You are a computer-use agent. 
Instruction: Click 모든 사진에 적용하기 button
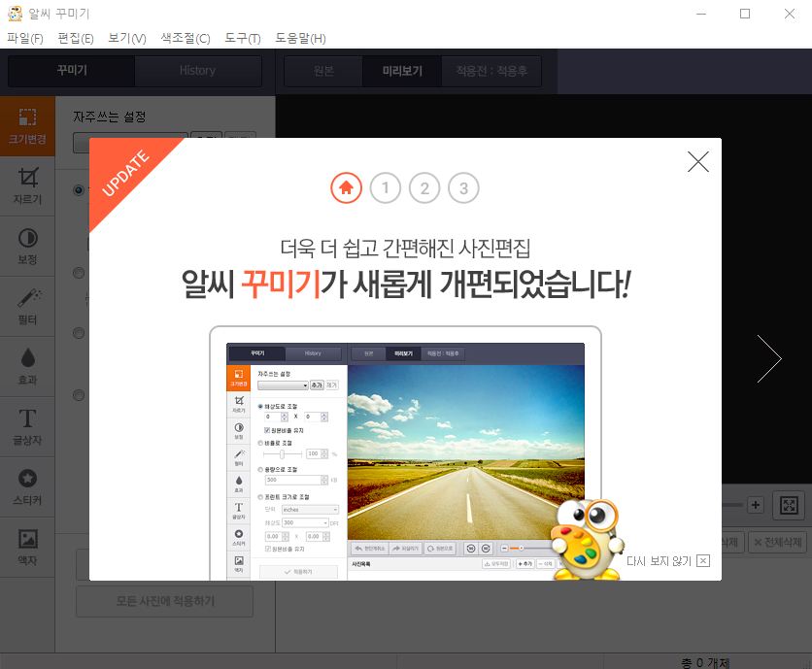click(x=165, y=601)
